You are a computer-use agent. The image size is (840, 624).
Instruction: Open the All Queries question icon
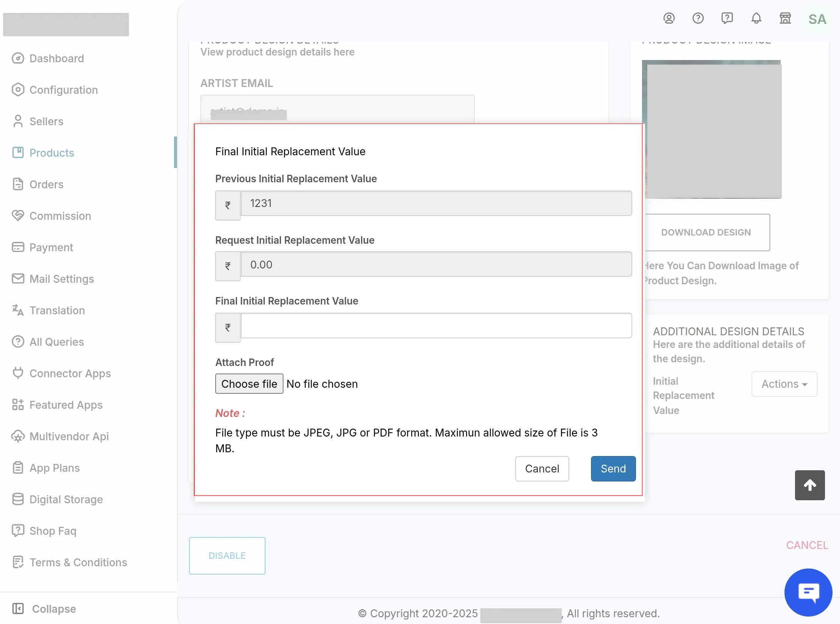click(x=18, y=342)
